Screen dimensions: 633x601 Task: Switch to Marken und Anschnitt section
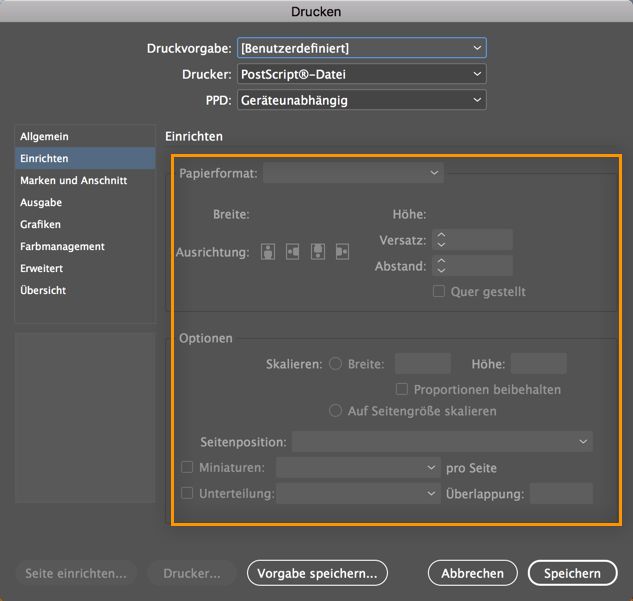[73, 180]
